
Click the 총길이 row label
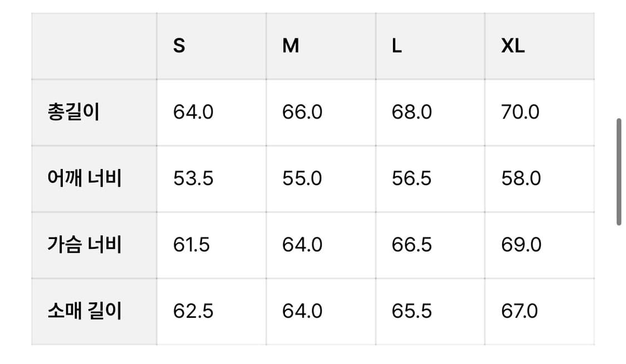click(x=73, y=112)
